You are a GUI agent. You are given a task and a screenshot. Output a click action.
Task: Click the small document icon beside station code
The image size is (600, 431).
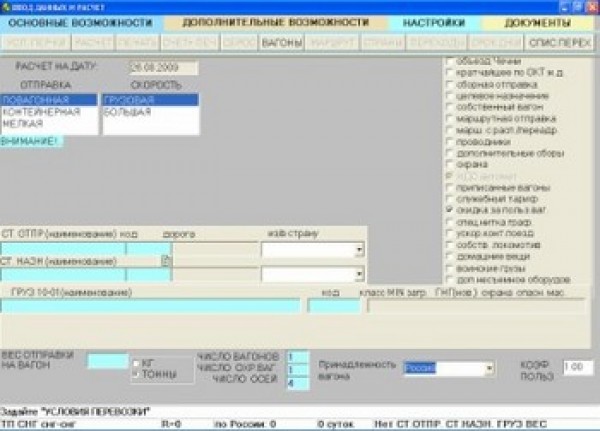166,261
